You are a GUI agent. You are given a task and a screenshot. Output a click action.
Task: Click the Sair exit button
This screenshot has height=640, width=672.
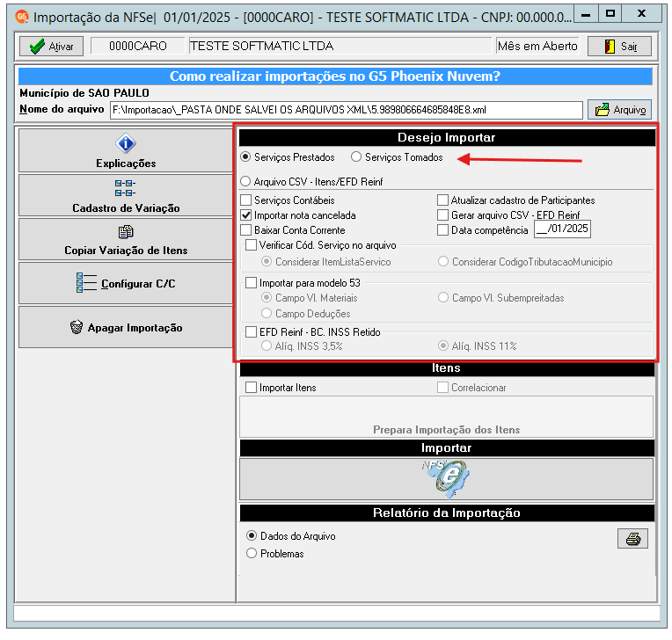(x=619, y=47)
